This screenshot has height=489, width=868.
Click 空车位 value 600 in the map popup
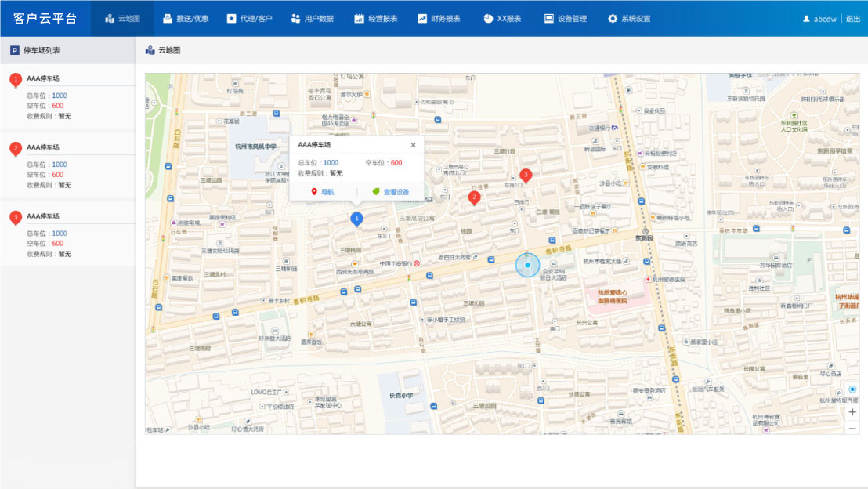396,163
